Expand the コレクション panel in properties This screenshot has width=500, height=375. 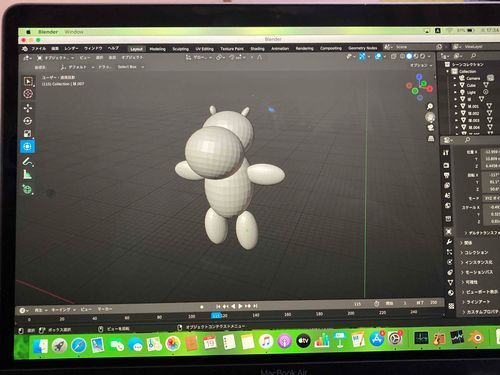tap(475, 252)
